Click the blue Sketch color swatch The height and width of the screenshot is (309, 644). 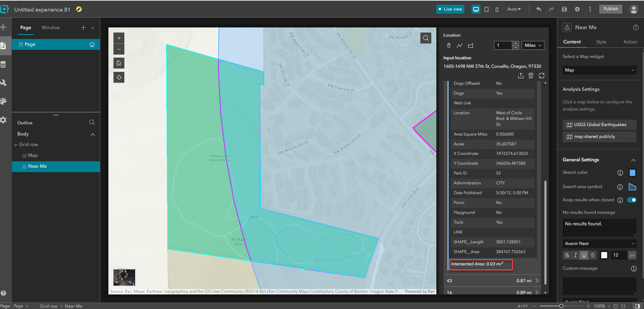click(632, 173)
